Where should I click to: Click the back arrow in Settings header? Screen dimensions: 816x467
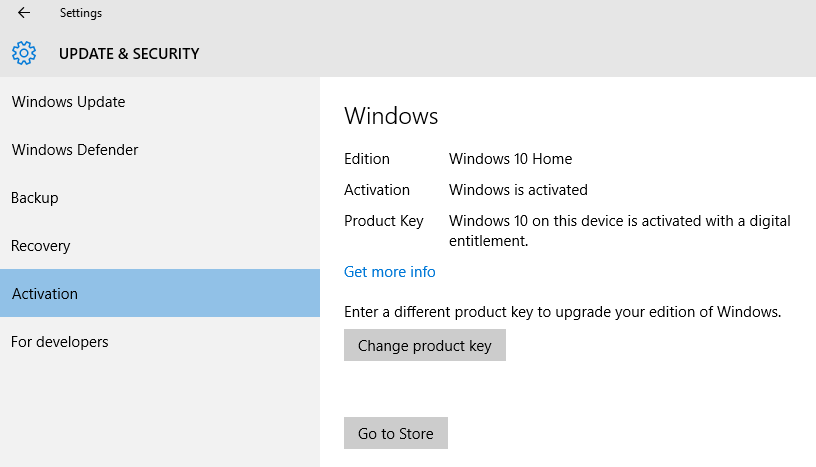point(24,12)
